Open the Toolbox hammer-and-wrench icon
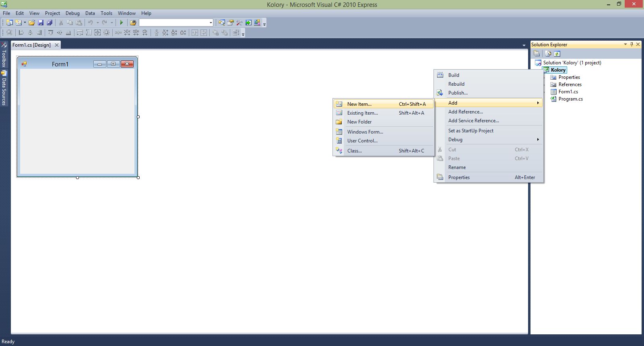644x346 pixels. (x=239, y=23)
